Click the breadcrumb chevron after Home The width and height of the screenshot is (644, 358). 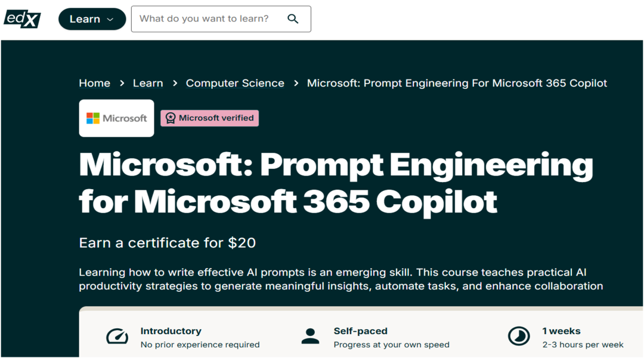[122, 84]
